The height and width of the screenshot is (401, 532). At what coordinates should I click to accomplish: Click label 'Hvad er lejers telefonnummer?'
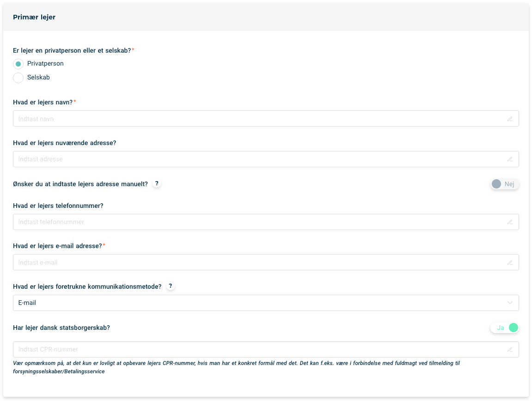coord(58,206)
